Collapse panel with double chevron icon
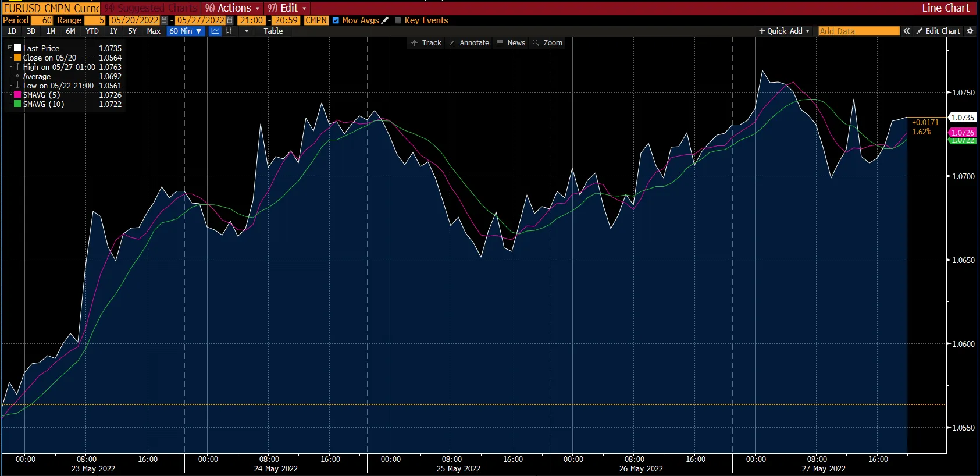The width and height of the screenshot is (980, 476). [x=906, y=31]
